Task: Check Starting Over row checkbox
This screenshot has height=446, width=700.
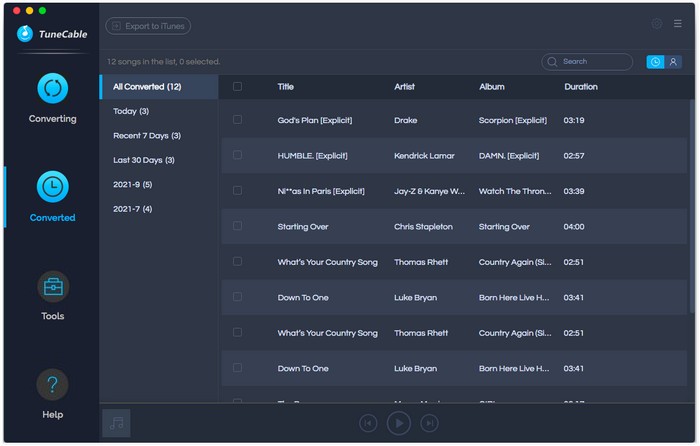Action: 238,226
